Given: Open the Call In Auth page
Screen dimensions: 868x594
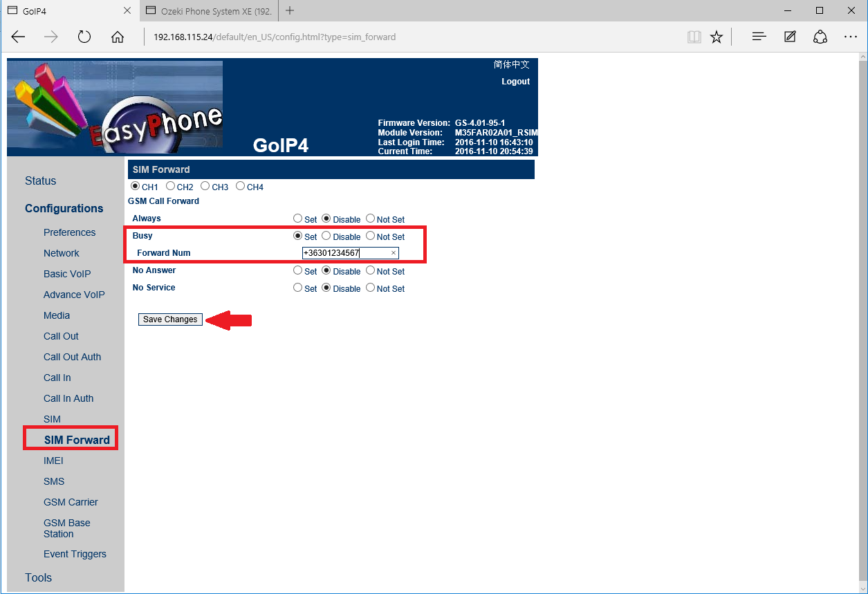Looking at the screenshot, I should pyautogui.click(x=68, y=398).
